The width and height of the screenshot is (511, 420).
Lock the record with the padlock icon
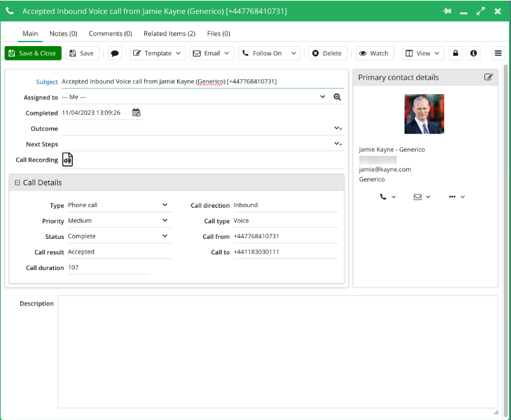(456, 53)
